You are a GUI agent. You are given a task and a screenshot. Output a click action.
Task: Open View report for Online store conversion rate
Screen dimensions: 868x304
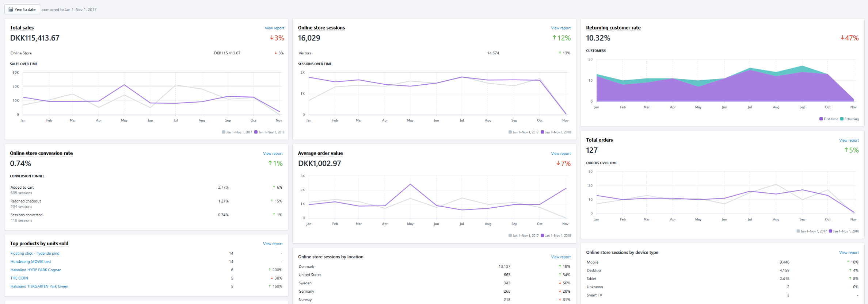[273, 154]
